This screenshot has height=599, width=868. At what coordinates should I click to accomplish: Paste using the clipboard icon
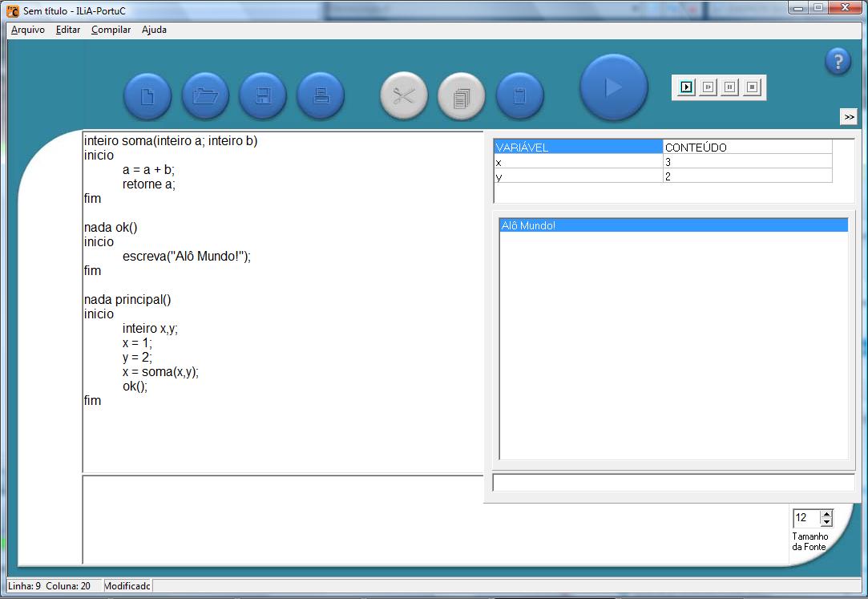[519, 96]
